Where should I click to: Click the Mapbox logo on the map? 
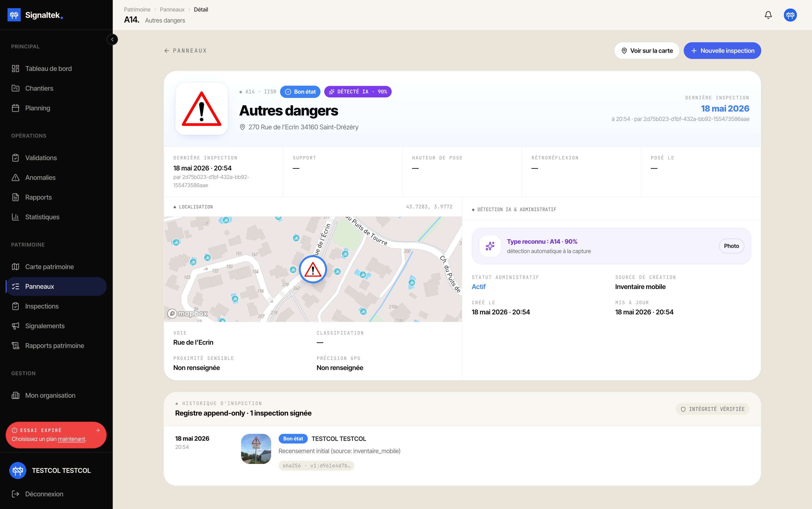[x=187, y=313]
